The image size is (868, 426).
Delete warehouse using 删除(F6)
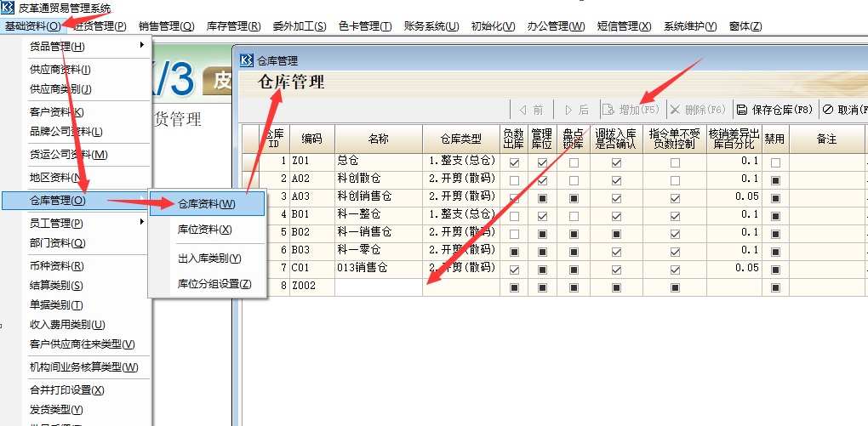(698, 110)
